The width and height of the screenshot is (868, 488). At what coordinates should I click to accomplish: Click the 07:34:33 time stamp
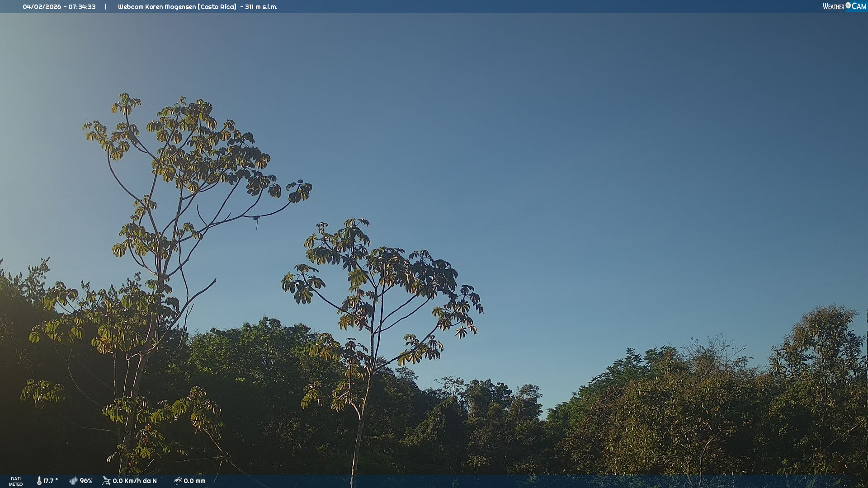pos(82,7)
